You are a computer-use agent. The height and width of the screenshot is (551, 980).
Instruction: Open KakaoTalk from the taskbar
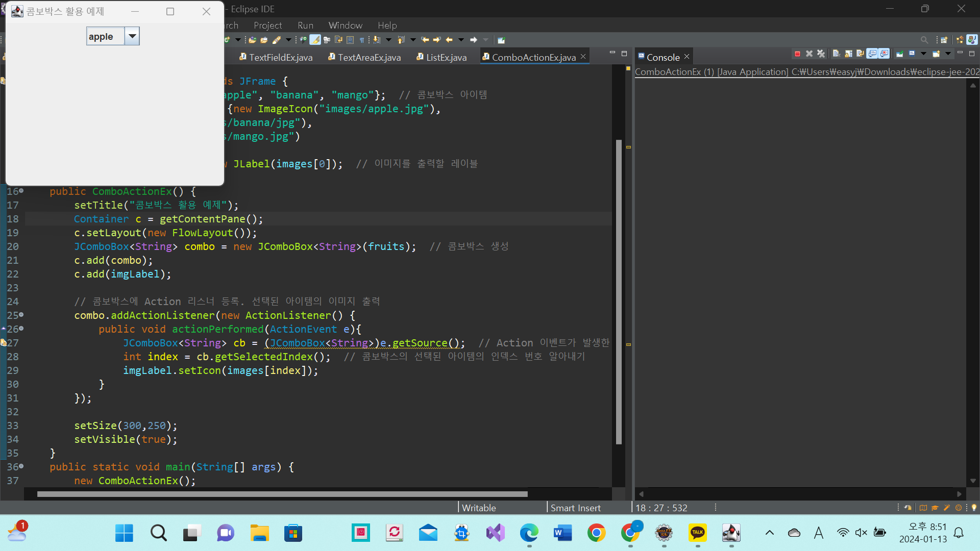coord(697,533)
